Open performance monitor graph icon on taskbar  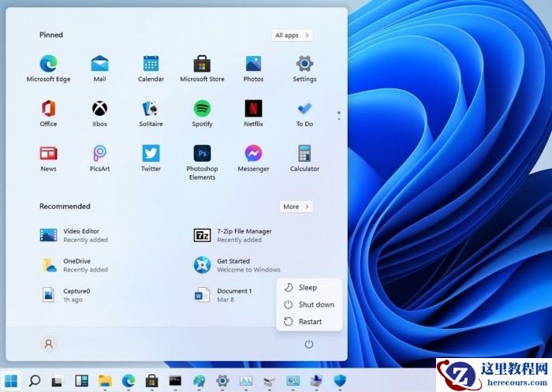[x=246, y=380]
